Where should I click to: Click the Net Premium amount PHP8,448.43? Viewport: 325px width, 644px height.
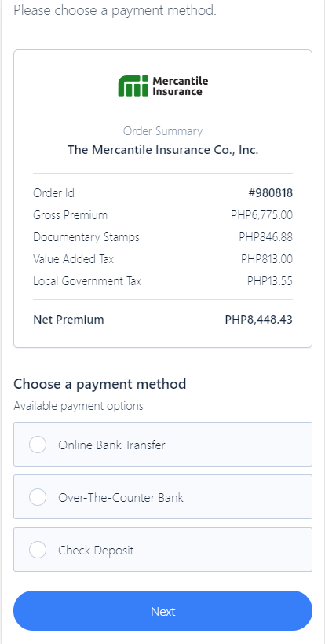(x=259, y=320)
